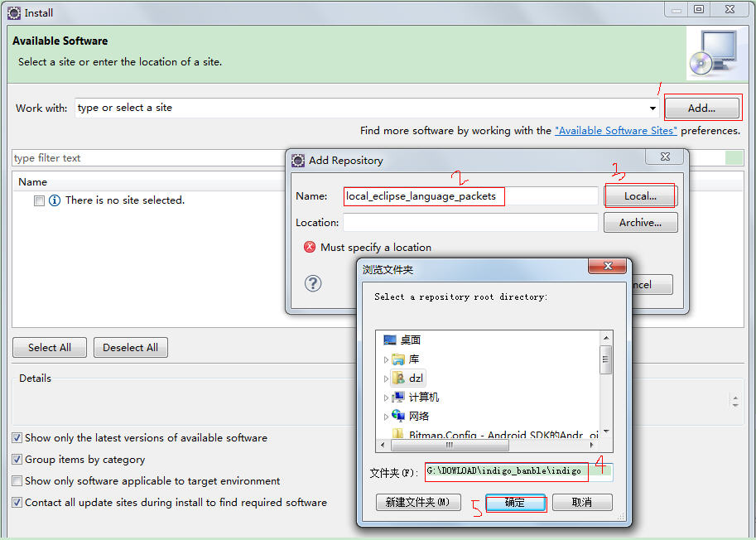Image resolution: width=756 pixels, height=540 pixels.
Task: Click the Location field in Add Repository
Action: point(470,222)
